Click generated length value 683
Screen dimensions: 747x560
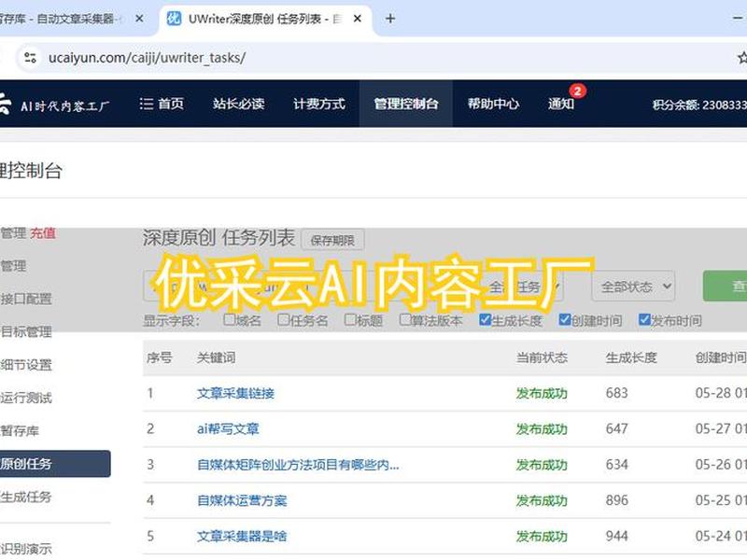point(617,393)
